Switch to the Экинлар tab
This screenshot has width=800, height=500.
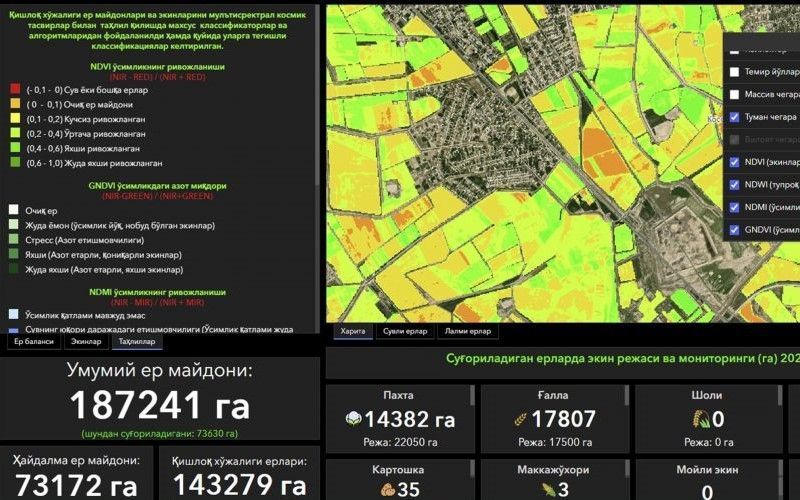point(86,341)
